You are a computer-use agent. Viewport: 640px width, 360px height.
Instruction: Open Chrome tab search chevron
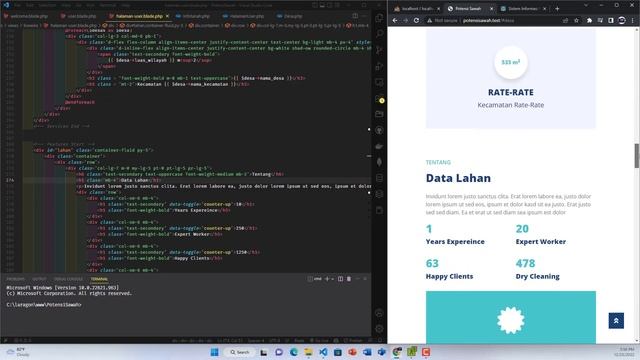pyautogui.click(x=586, y=5)
